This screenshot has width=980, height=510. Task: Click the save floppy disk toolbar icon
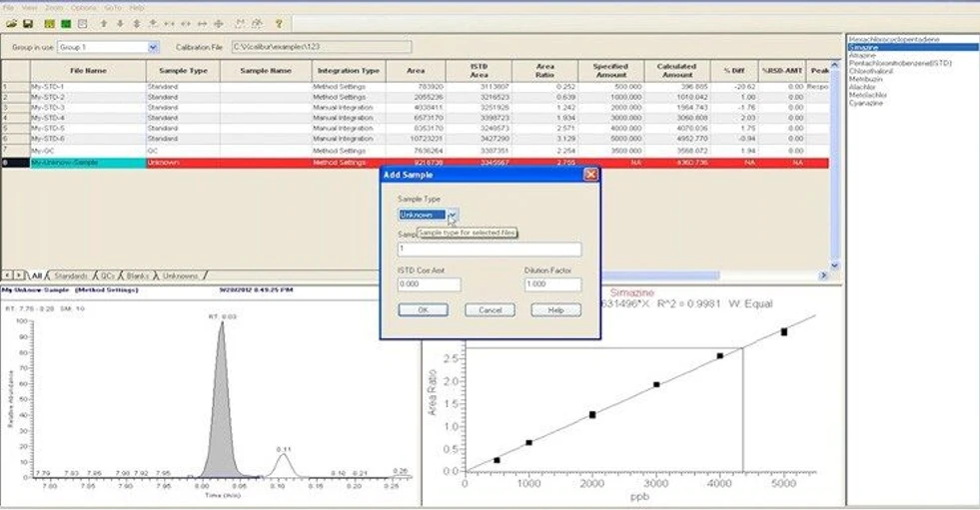click(28, 24)
